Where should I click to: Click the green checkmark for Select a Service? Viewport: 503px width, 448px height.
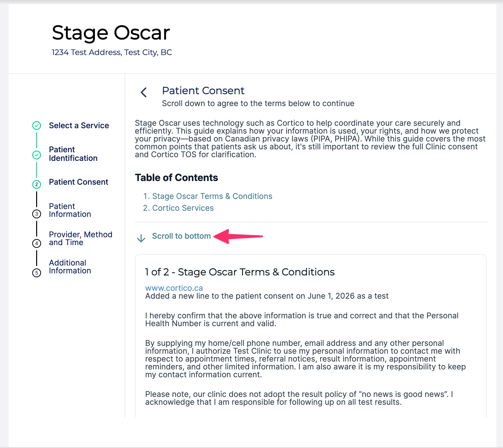[37, 126]
